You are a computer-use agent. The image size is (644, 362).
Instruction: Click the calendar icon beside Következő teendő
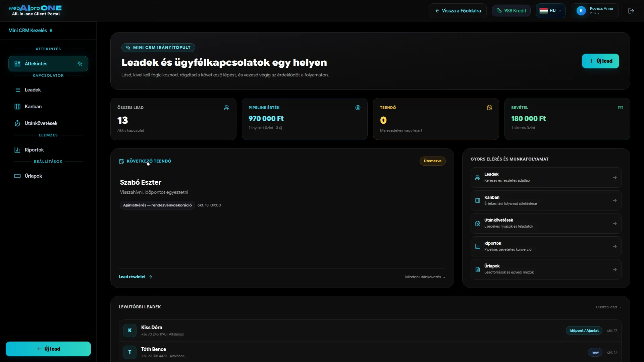[x=121, y=161]
